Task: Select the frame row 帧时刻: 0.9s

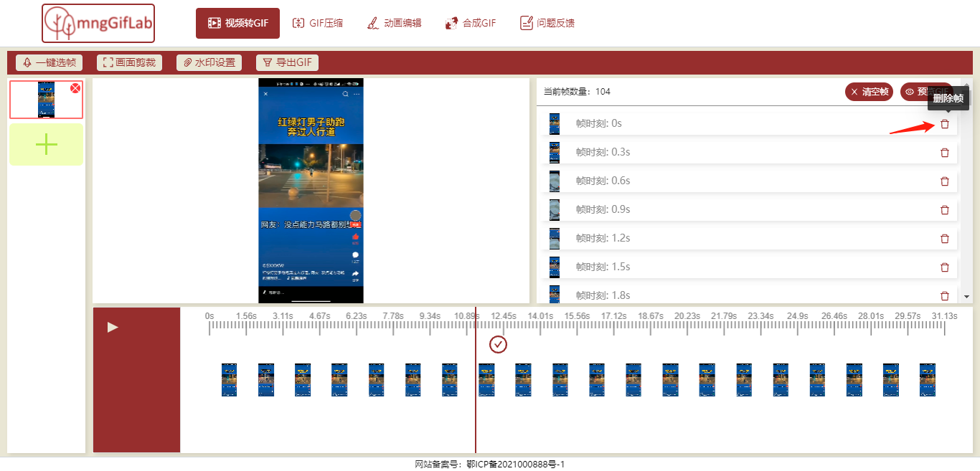Action: [x=750, y=209]
